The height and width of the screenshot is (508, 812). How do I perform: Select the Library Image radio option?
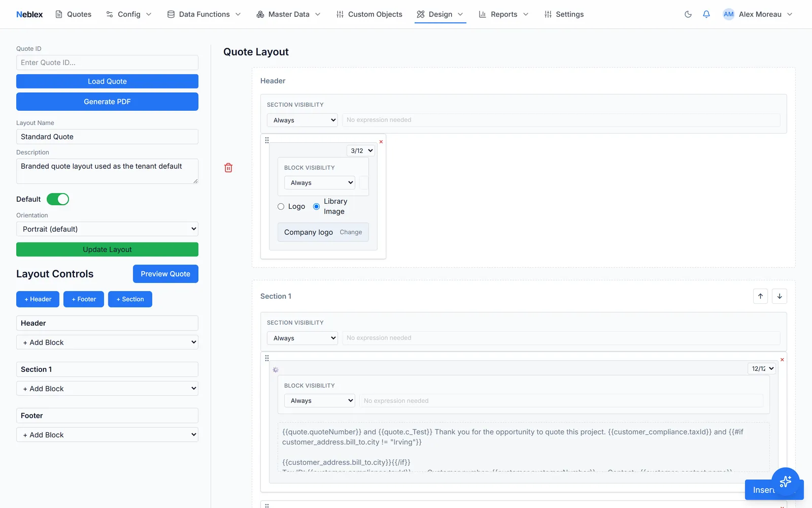pyautogui.click(x=317, y=207)
